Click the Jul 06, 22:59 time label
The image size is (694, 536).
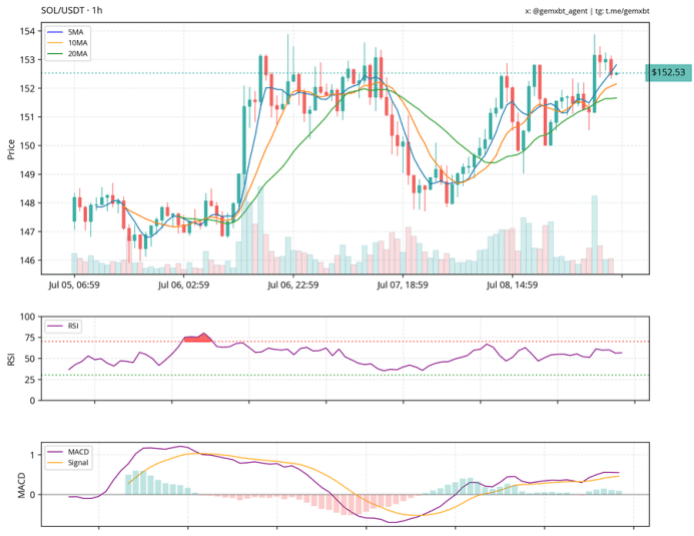(x=293, y=285)
